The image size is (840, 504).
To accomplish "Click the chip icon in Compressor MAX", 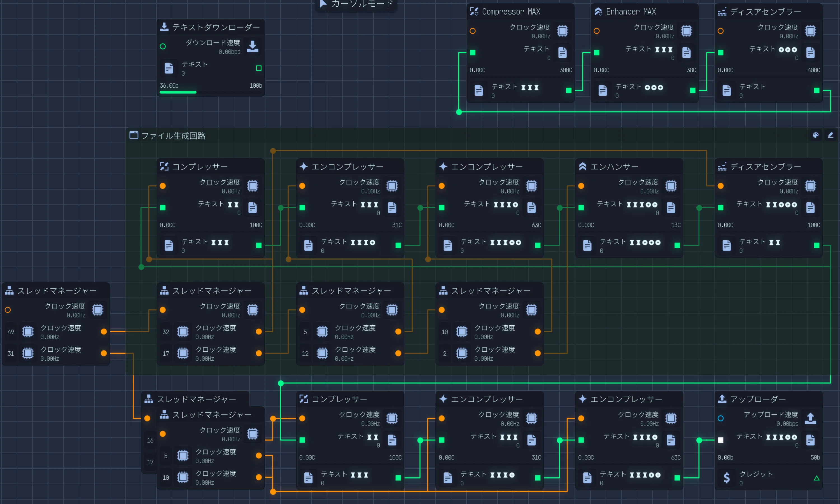I will 562,31.
